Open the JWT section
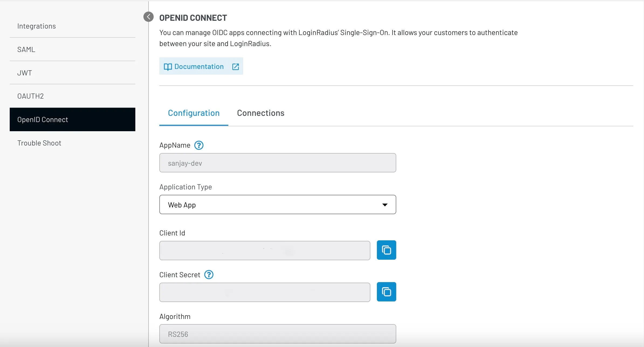This screenshot has height=347, width=644. pos(24,72)
